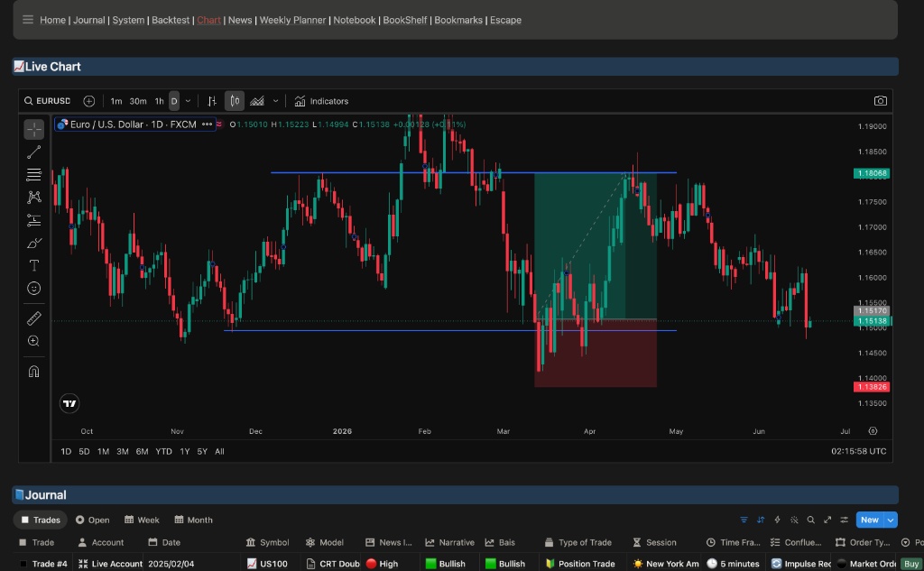
Task: Switch to the Week journal tab
Action: pos(142,520)
